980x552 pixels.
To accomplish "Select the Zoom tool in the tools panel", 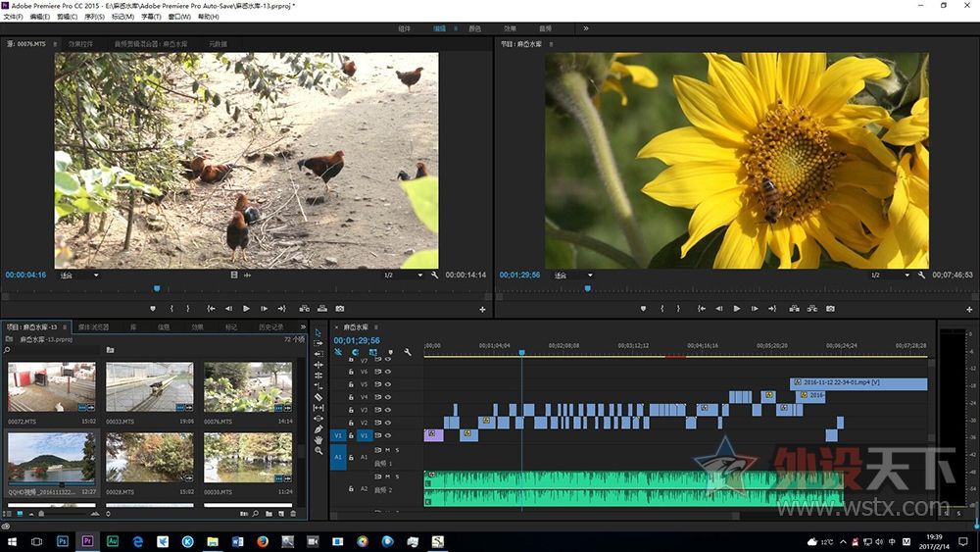I will click(x=318, y=451).
